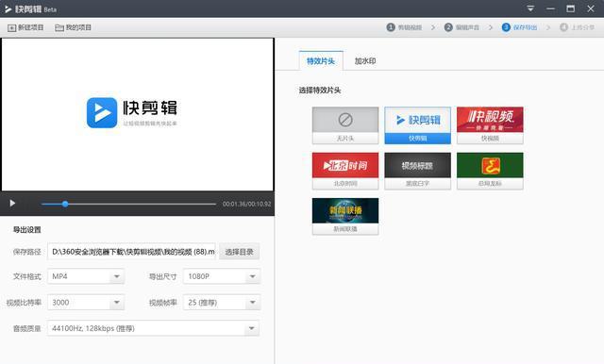This screenshot has height=364, width=604.
Task: Go to step 4 上传分享
Action: pos(577,27)
